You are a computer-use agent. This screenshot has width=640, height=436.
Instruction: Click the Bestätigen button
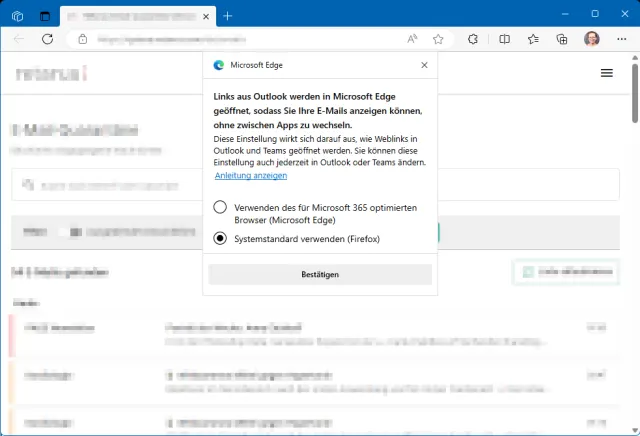pos(320,274)
